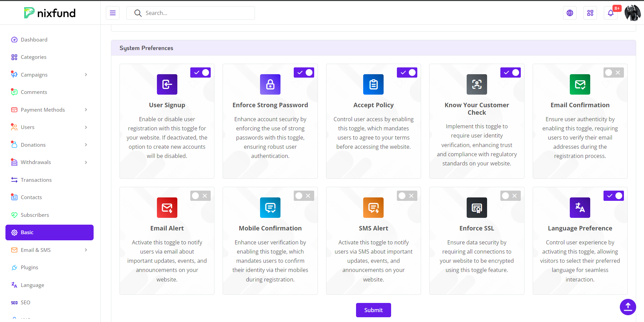The height and width of the screenshot is (322, 644).
Task: Turn on the SMS Alert toggle
Action: point(407,196)
